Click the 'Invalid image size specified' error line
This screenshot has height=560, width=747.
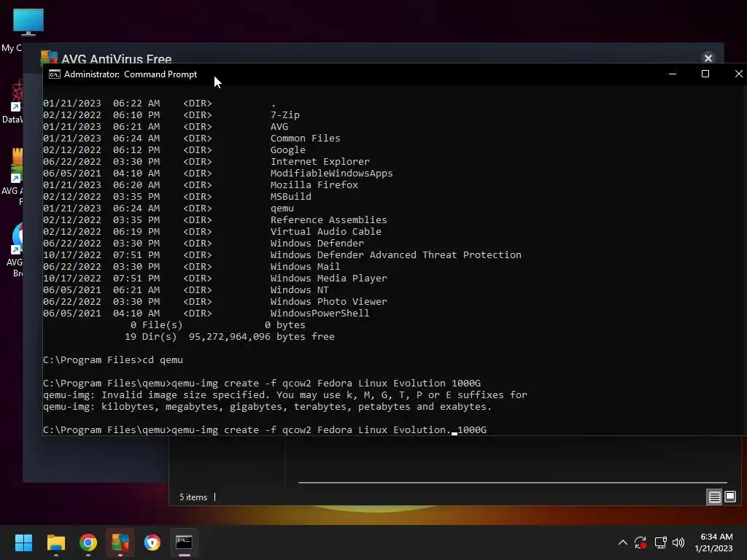[x=285, y=395]
